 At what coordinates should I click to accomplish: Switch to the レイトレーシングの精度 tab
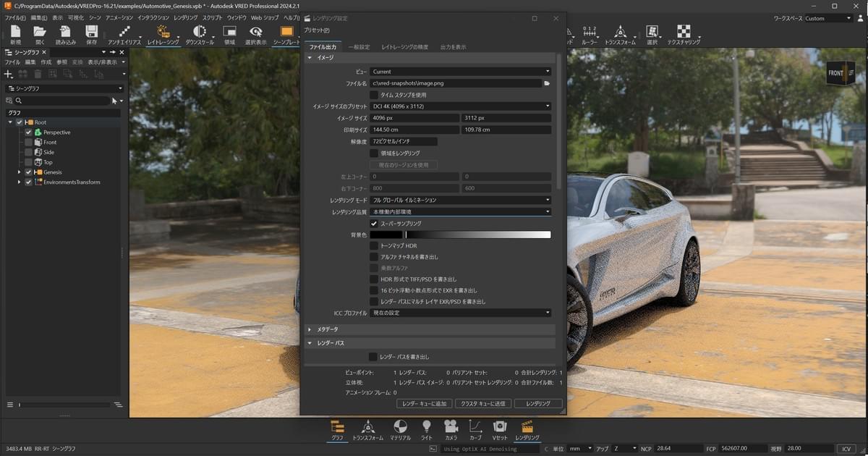(404, 47)
